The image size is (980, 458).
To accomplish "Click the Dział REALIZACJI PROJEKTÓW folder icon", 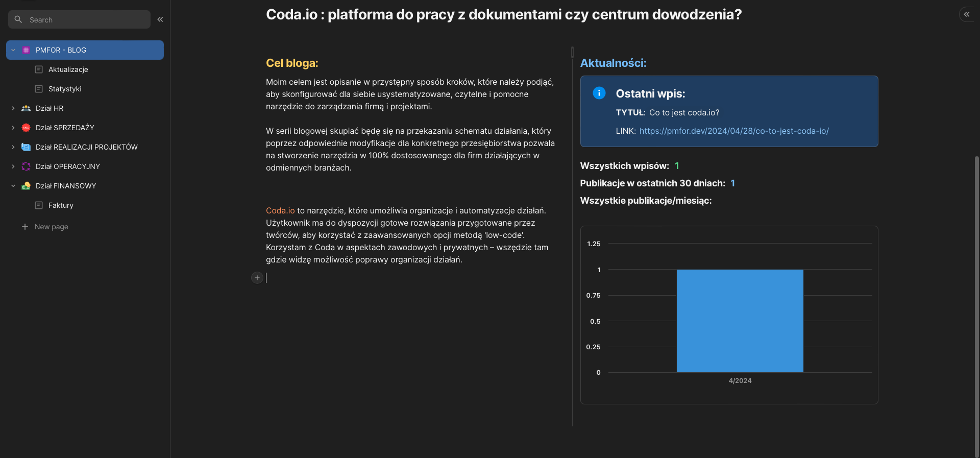I will coord(26,147).
